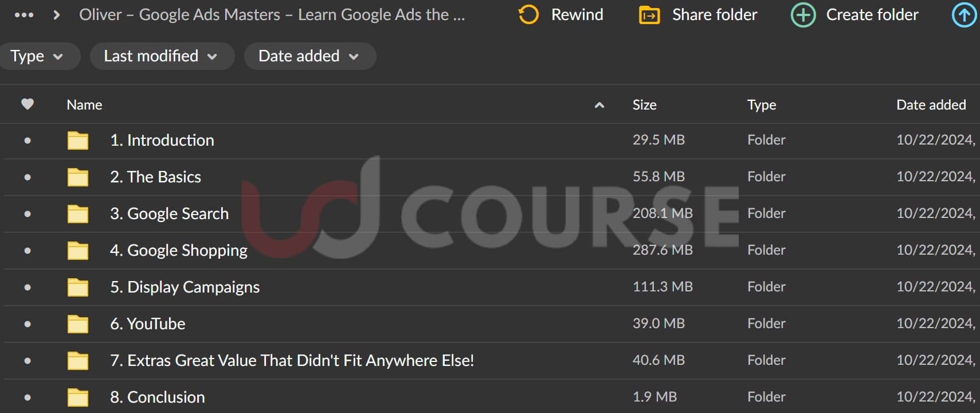
Task: Open the three-dots breadcrumb menu
Action: [x=23, y=15]
